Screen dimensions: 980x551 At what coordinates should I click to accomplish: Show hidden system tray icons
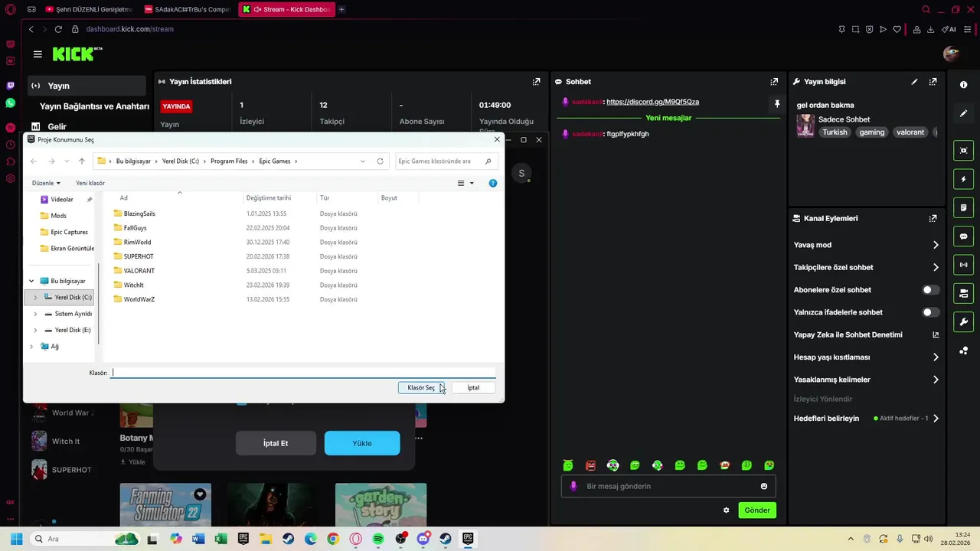pos(850,539)
